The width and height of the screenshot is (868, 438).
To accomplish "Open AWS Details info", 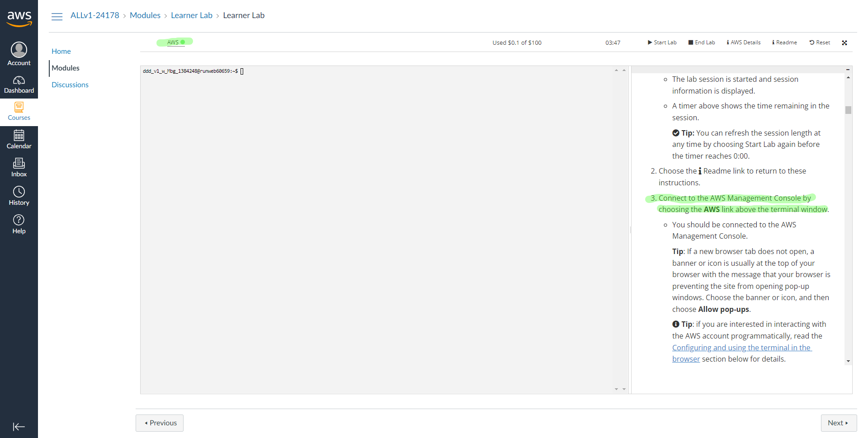I will (743, 42).
